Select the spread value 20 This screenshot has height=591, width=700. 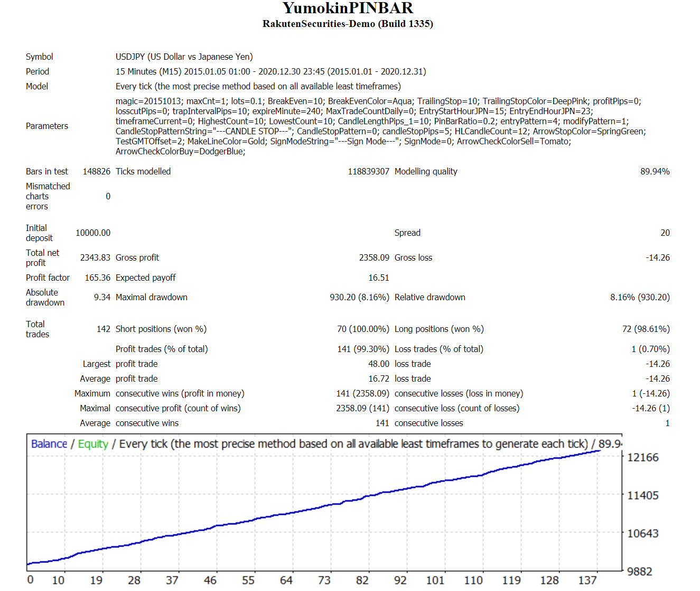tap(665, 233)
